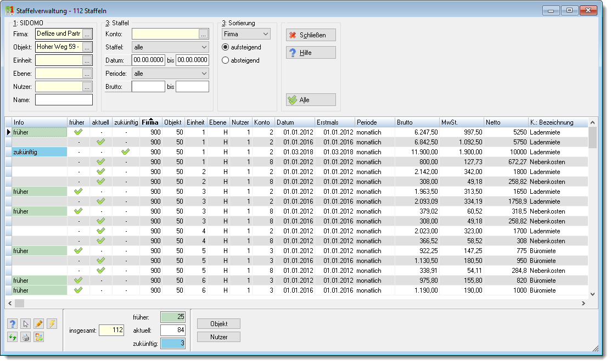Click the zukünftig blue count field
Viewport: 611px width, 364px height.
(173, 343)
